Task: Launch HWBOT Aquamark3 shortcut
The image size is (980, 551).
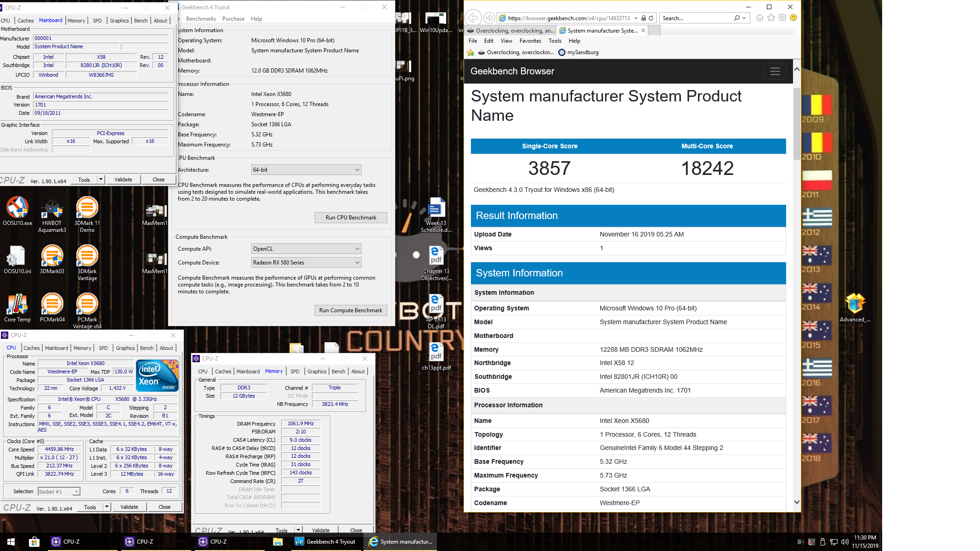Action: pos(52,215)
